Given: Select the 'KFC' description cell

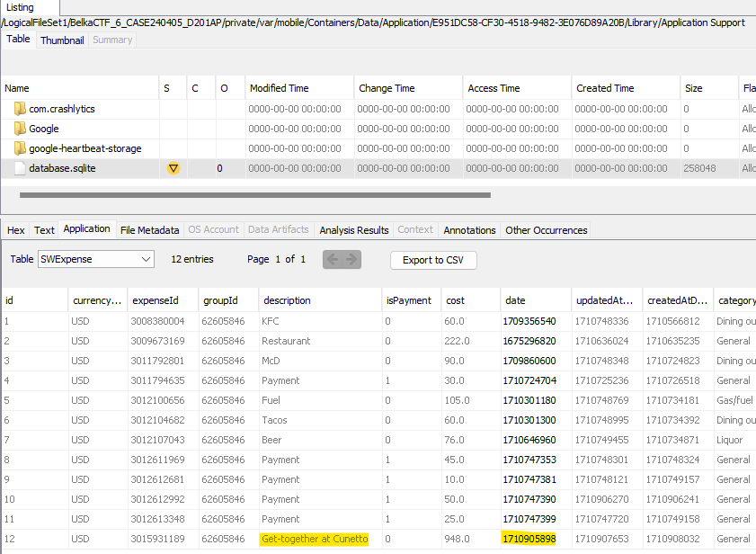Looking at the screenshot, I should 320,321.
